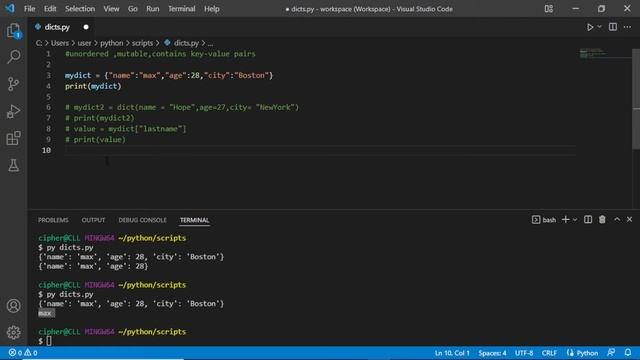
Task: Select the TERMINAL tab
Action: point(194,220)
